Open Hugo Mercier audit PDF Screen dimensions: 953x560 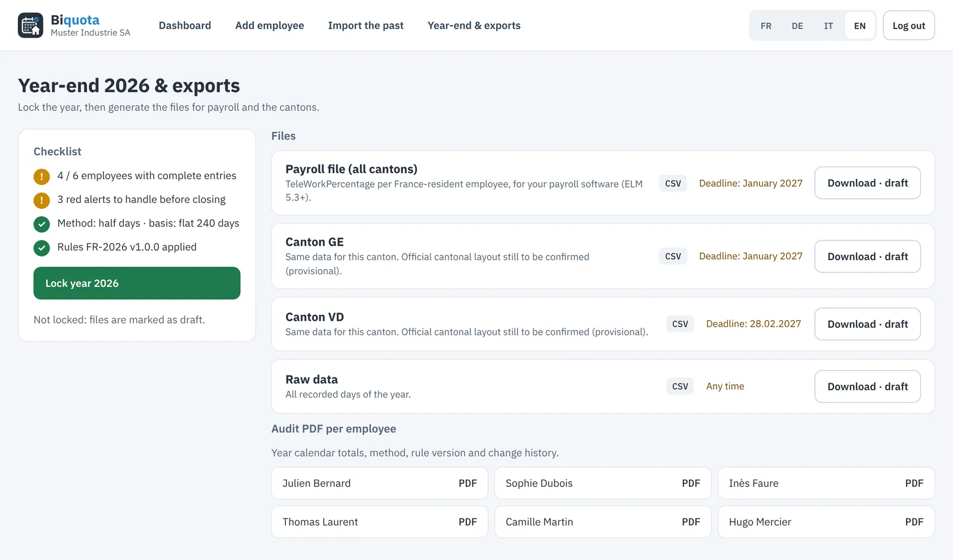[x=826, y=522]
